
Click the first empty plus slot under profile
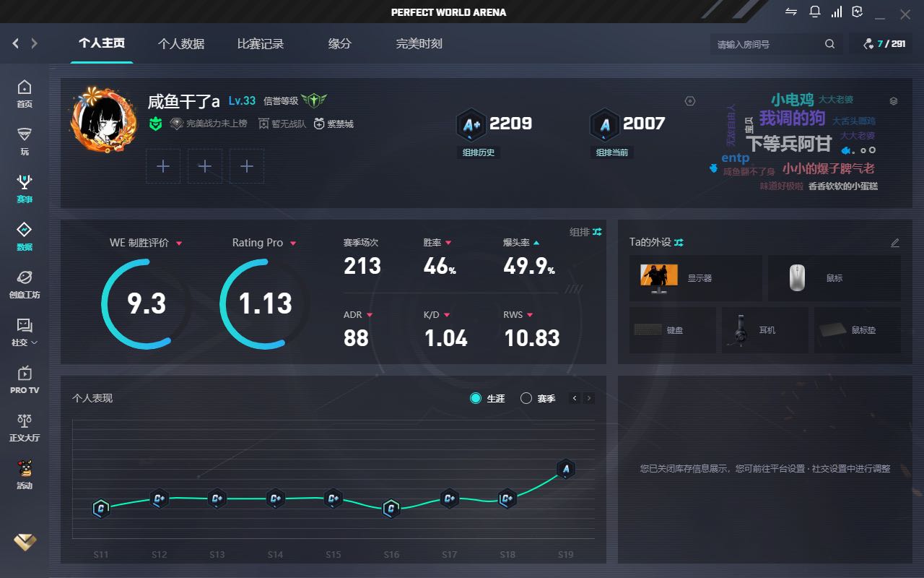click(x=163, y=166)
